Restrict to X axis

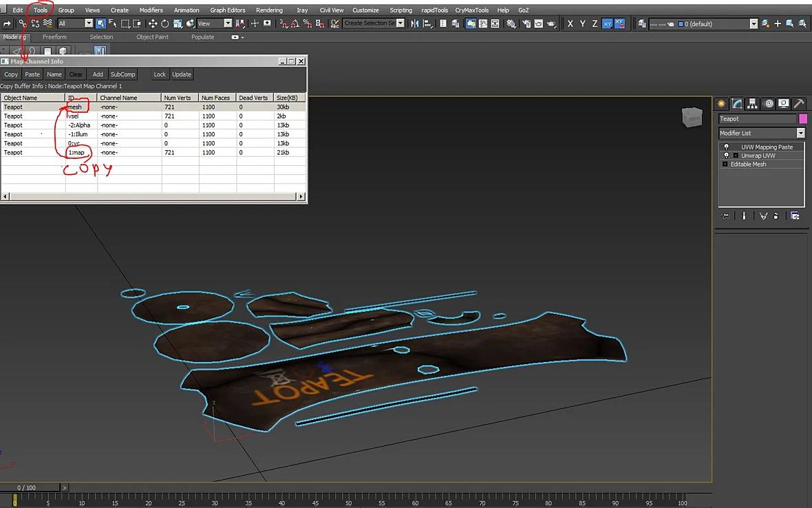tap(570, 24)
